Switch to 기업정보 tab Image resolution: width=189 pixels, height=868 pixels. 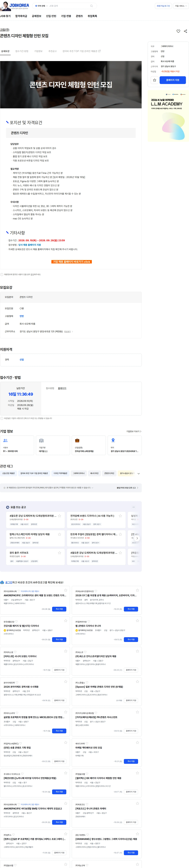pyautogui.click(x=38, y=51)
